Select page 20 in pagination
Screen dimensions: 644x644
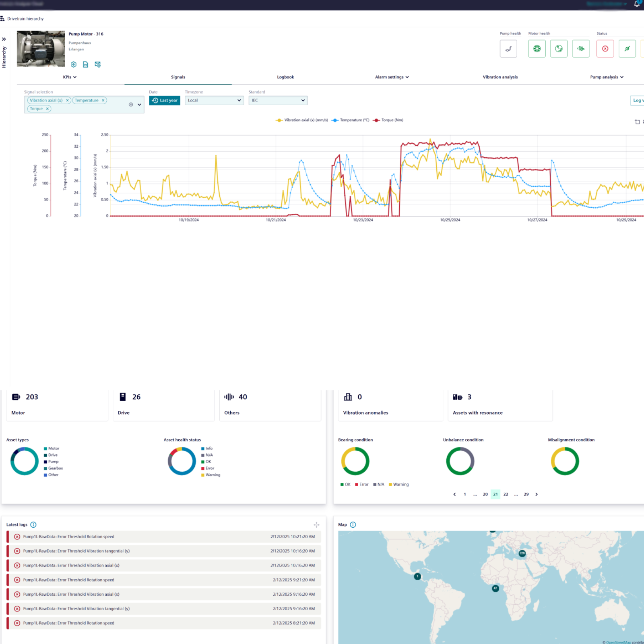[485, 494]
